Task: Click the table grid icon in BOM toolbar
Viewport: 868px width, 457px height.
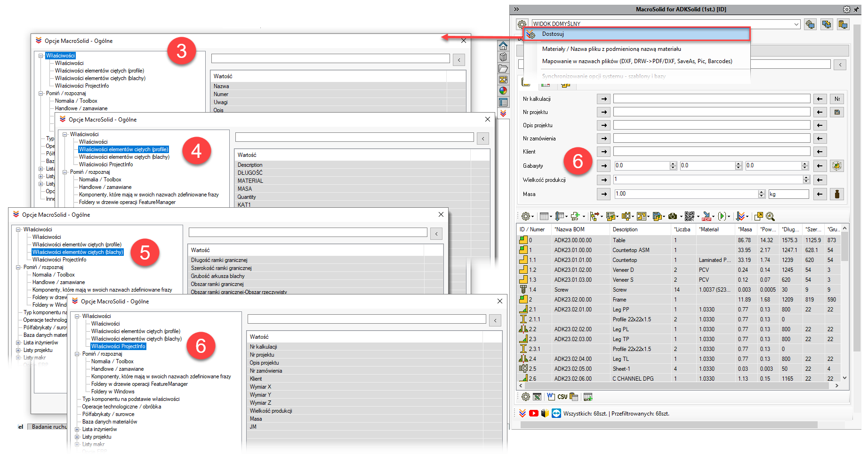Action: (x=545, y=216)
